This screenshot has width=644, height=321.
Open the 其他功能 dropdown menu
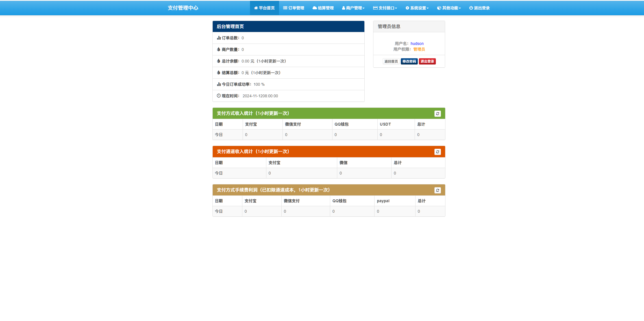coord(449,8)
